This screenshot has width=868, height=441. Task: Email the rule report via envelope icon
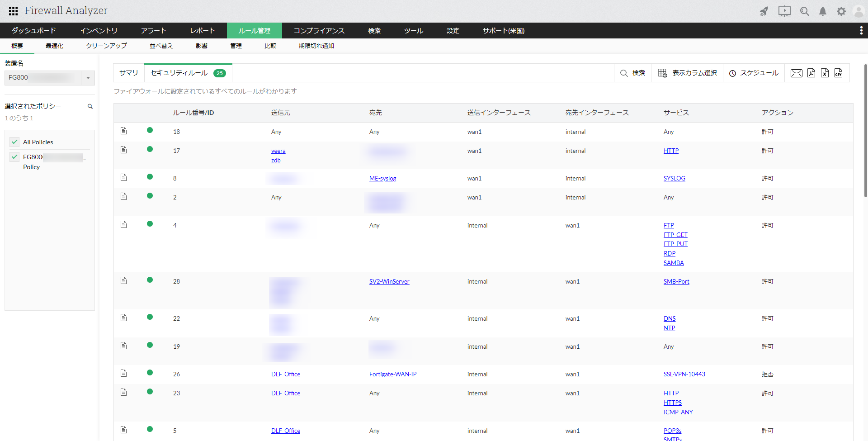(x=796, y=73)
